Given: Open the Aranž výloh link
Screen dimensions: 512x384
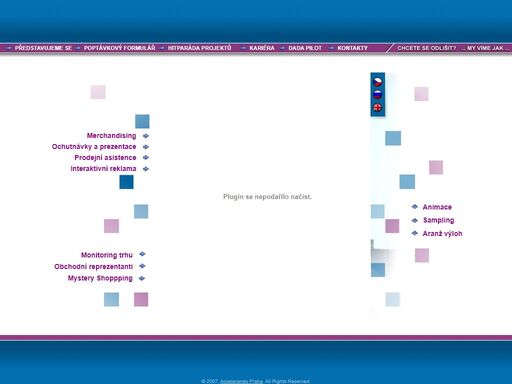Looking at the screenshot, I should [442, 234].
